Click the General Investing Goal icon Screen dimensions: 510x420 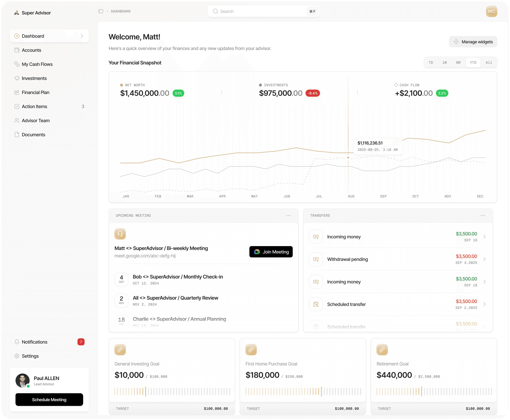(x=120, y=349)
